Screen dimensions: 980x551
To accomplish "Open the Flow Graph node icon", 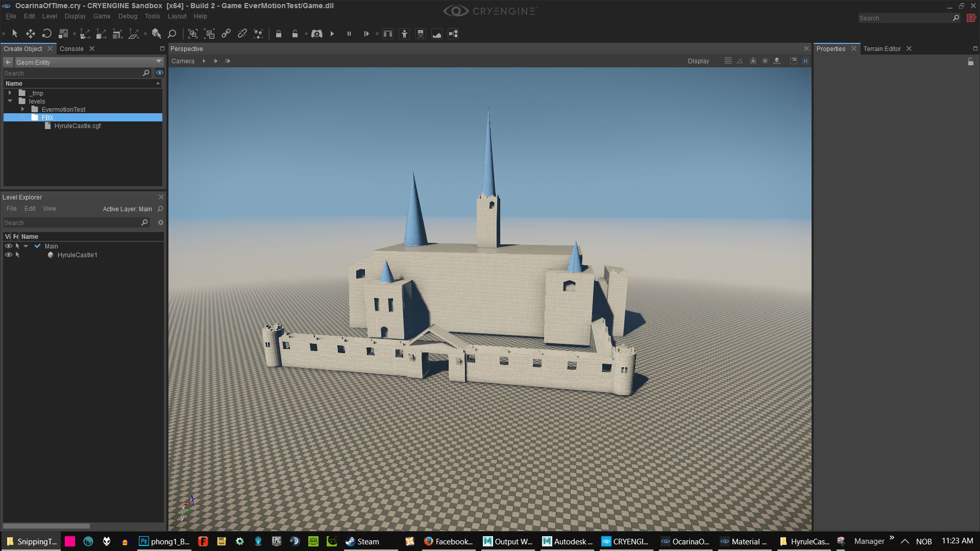I will tap(453, 34).
